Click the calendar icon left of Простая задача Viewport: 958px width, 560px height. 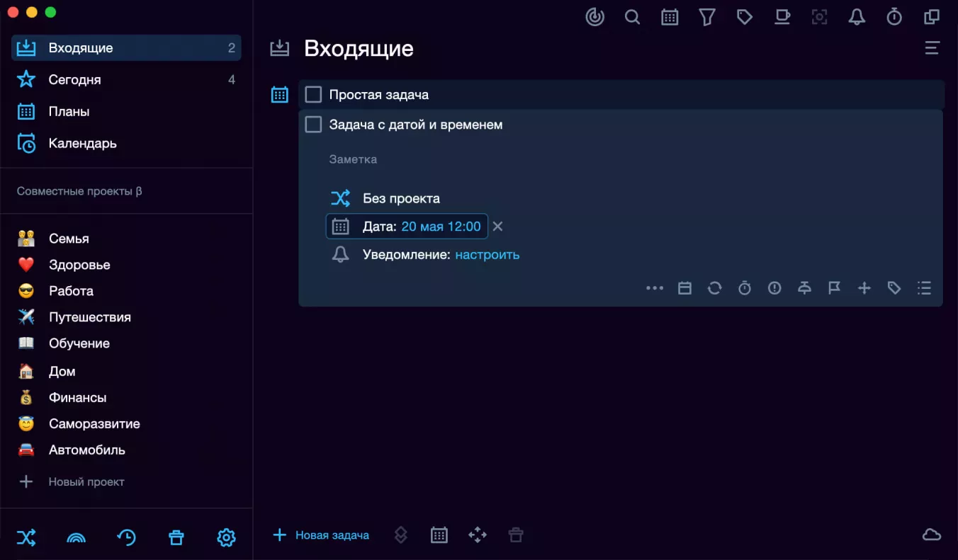[x=280, y=94]
